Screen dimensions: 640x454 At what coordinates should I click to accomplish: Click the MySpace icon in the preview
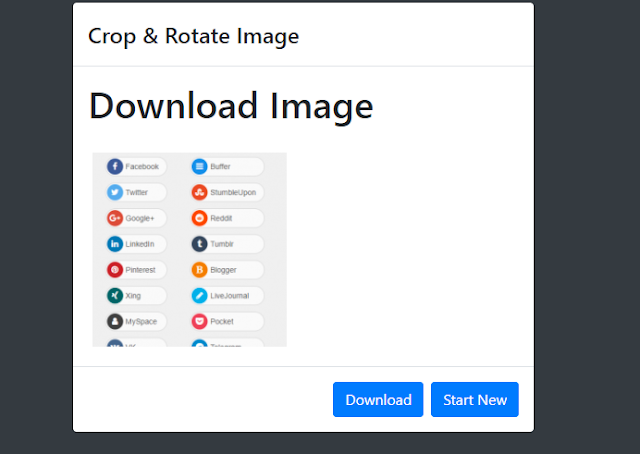(115, 321)
